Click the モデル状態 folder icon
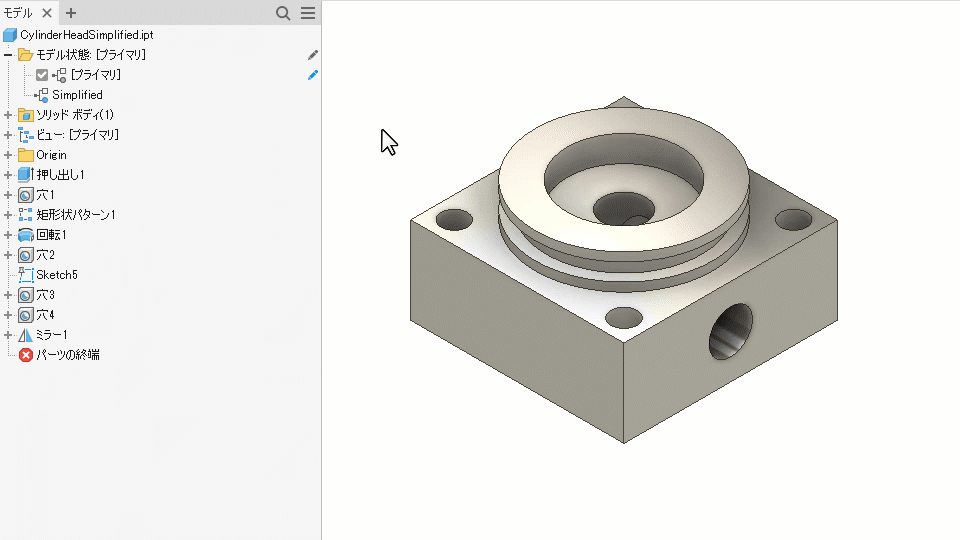 pyautogui.click(x=25, y=55)
